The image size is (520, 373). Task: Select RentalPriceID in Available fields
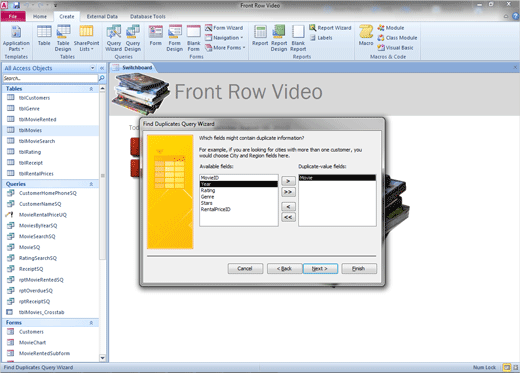click(x=239, y=209)
